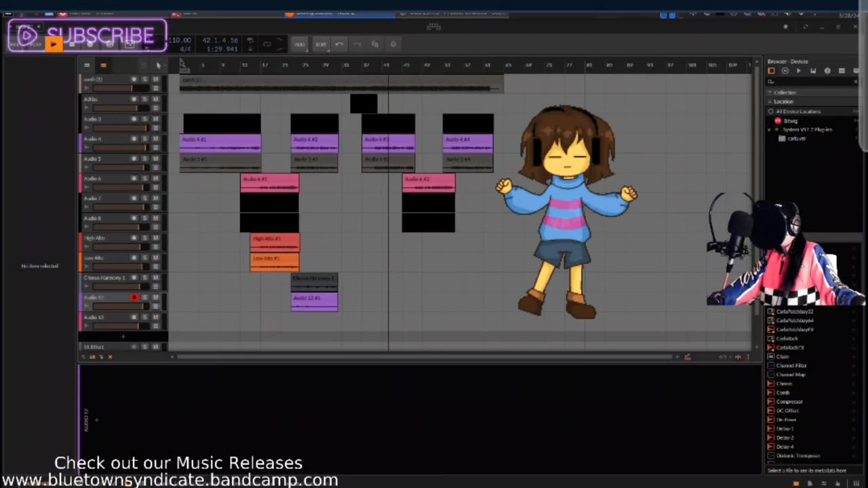
Task: Adjust the Audio 4 volume fader
Action: point(119,148)
